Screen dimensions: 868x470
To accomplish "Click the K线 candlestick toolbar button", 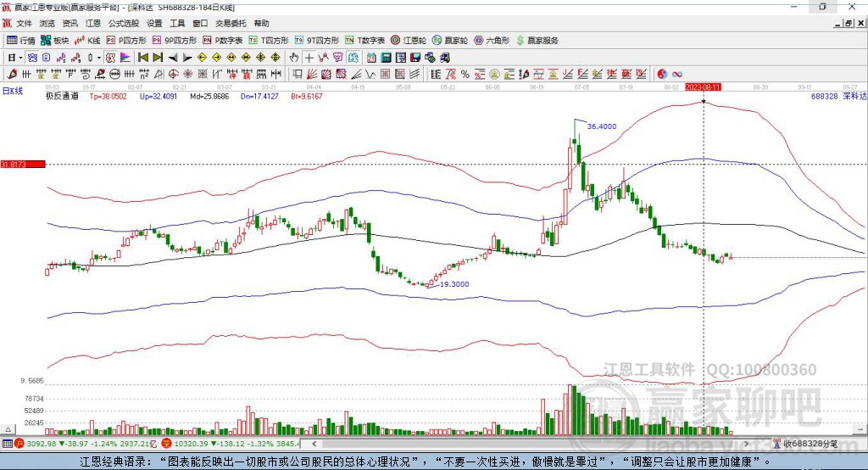I will coord(87,41).
